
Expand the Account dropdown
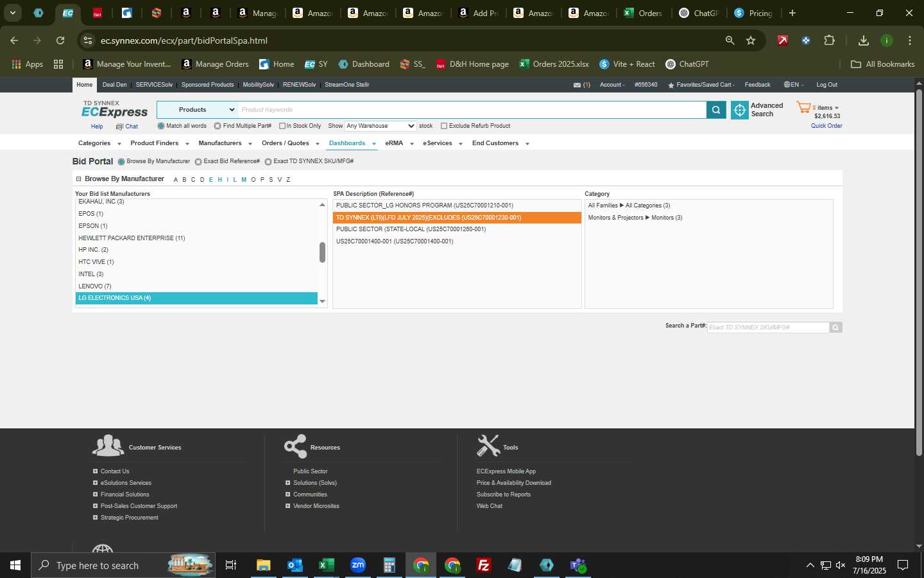click(612, 85)
